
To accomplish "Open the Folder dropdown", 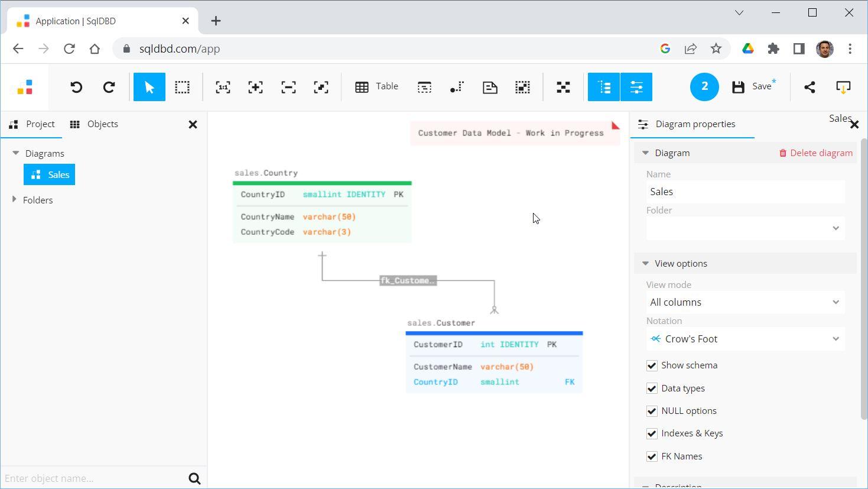I will coord(746,228).
